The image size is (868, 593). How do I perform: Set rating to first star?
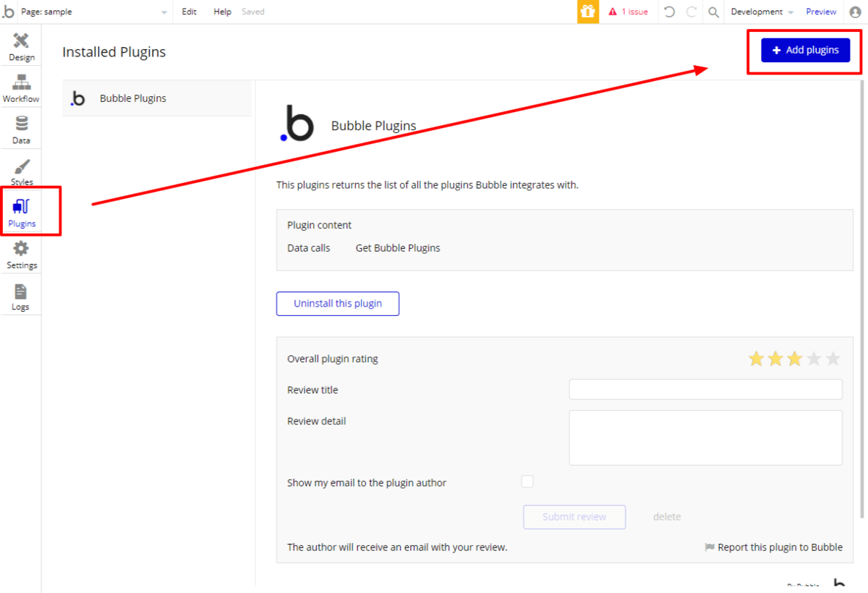tap(756, 359)
